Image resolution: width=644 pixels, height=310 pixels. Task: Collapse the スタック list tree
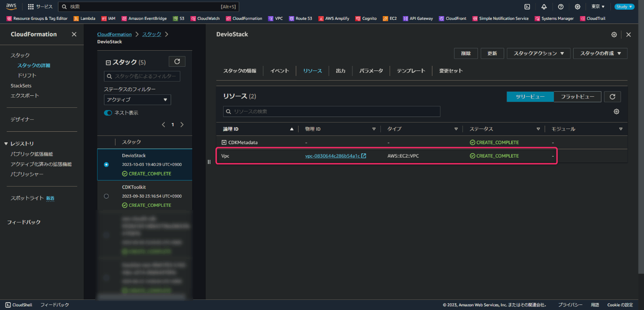108,63
